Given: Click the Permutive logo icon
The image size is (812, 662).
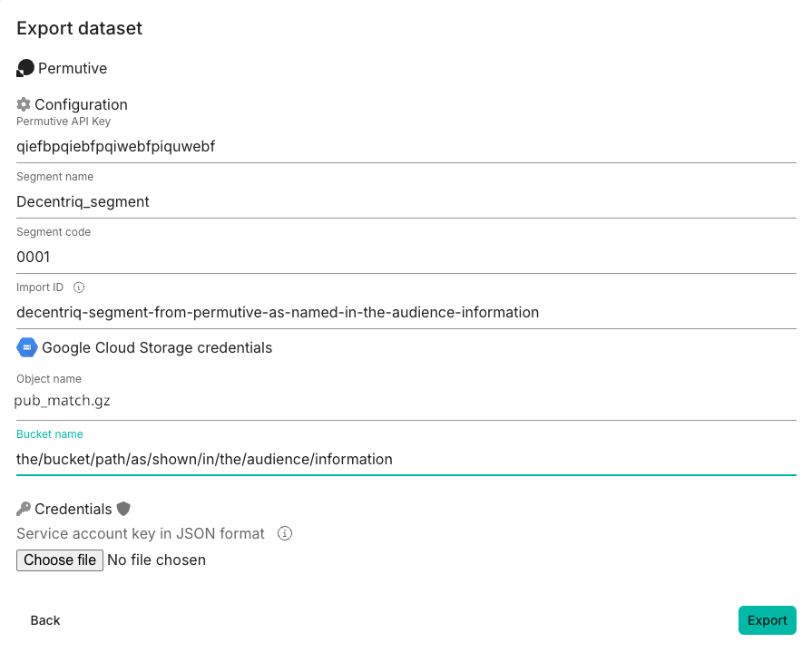Looking at the screenshot, I should point(25,68).
